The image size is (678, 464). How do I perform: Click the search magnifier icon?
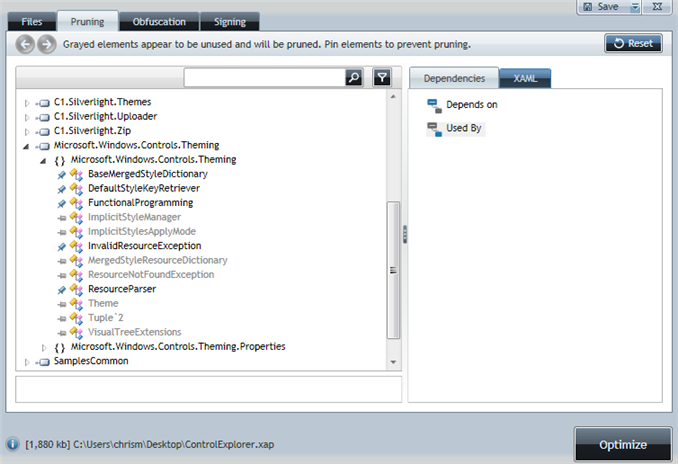[x=354, y=78]
